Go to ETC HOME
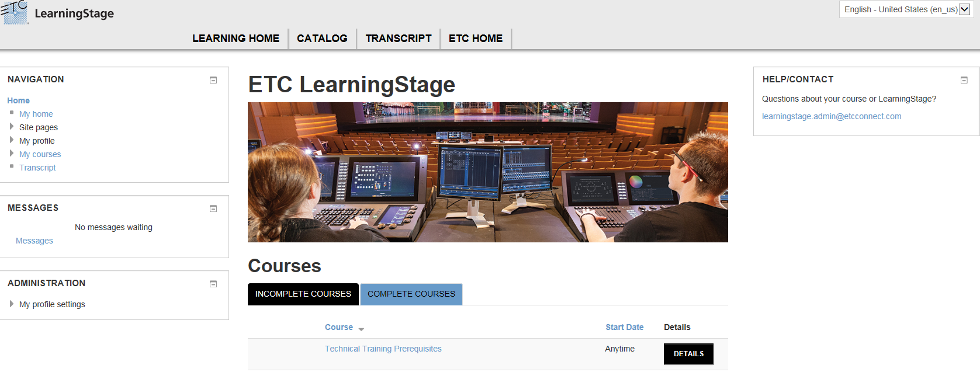The width and height of the screenshot is (980, 372). [476, 39]
